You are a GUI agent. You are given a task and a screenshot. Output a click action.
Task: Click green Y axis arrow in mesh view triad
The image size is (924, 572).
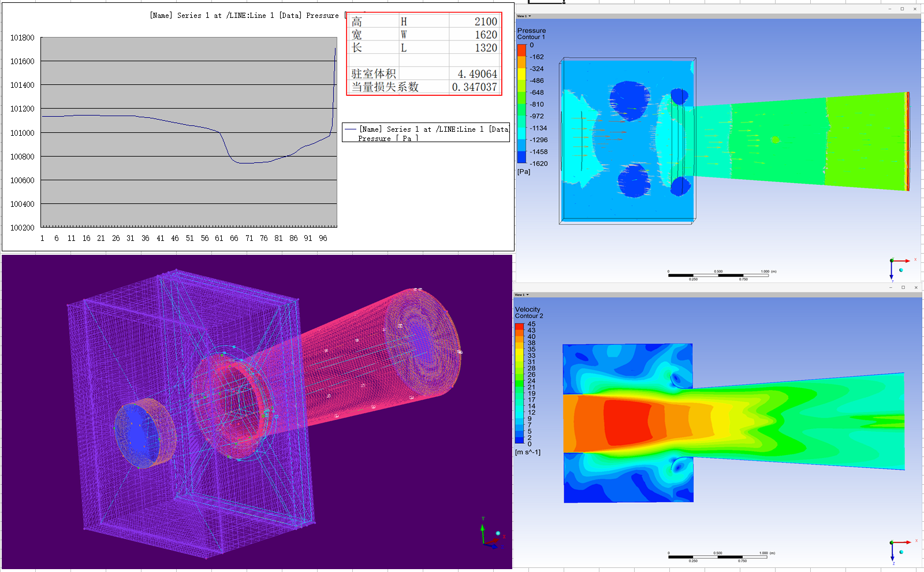coord(483,529)
